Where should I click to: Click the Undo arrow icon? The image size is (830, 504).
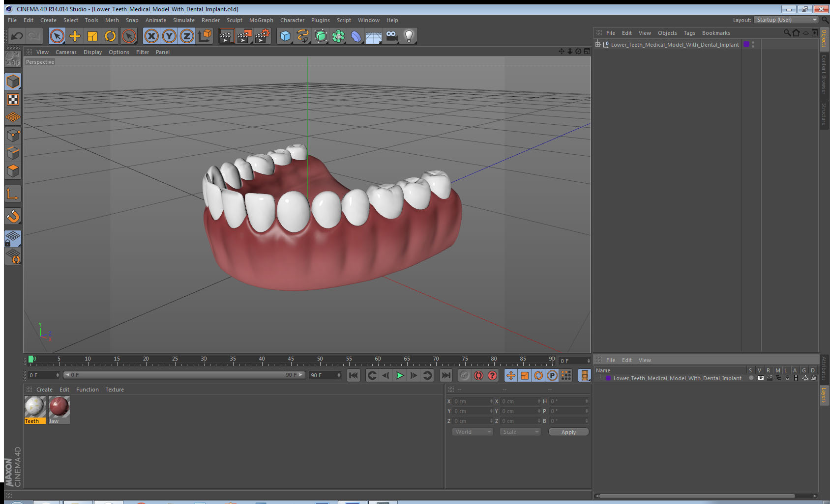pyautogui.click(x=17, y=36)
